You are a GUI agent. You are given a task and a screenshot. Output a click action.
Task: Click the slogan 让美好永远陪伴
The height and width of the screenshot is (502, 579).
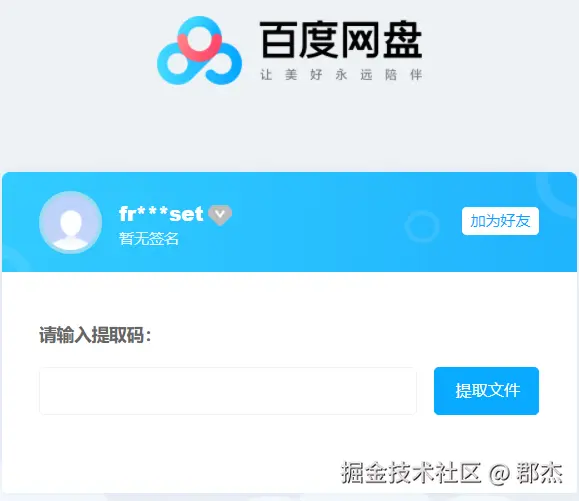pos(341,75)
